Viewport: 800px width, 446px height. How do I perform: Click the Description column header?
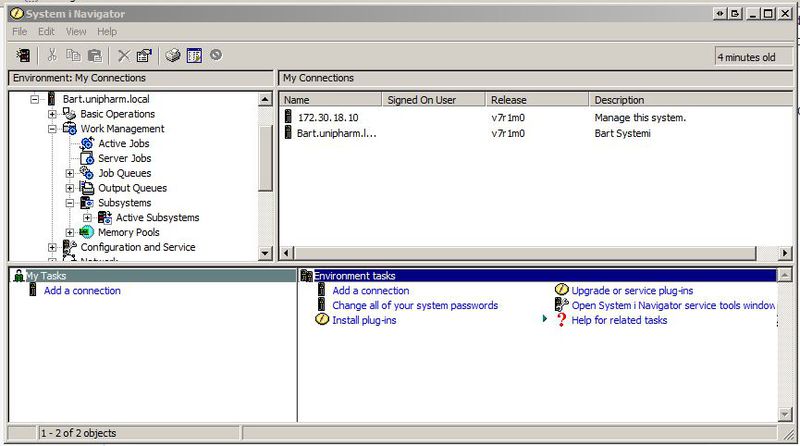(690, 100)
